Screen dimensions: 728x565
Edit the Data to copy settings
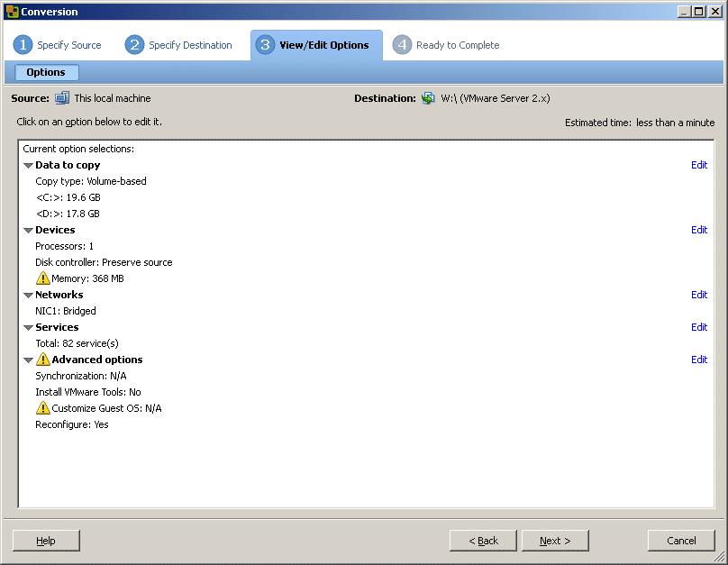pyautogui.click(x=699, y=165)
